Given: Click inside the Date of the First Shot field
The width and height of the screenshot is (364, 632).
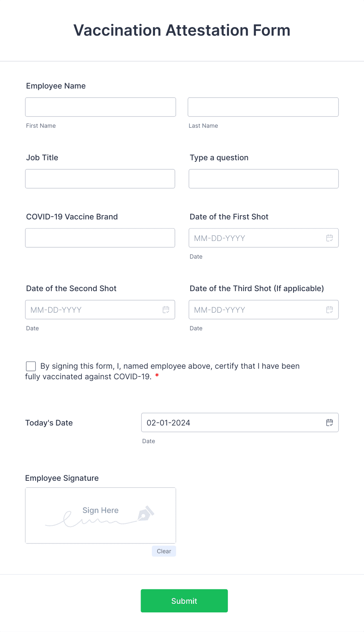Looking at the screenshot, I should (250, 238).
